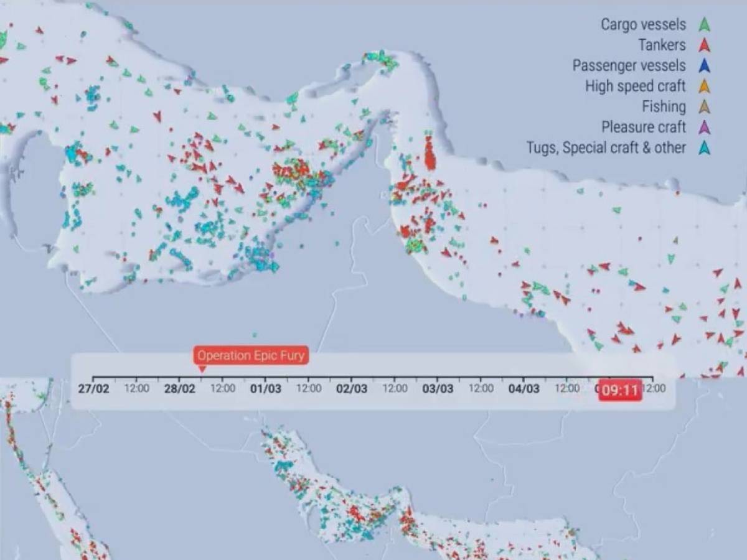747x560 pixels.
Task: Choose the 'Fishing' legend text
Action: point(664,107)
